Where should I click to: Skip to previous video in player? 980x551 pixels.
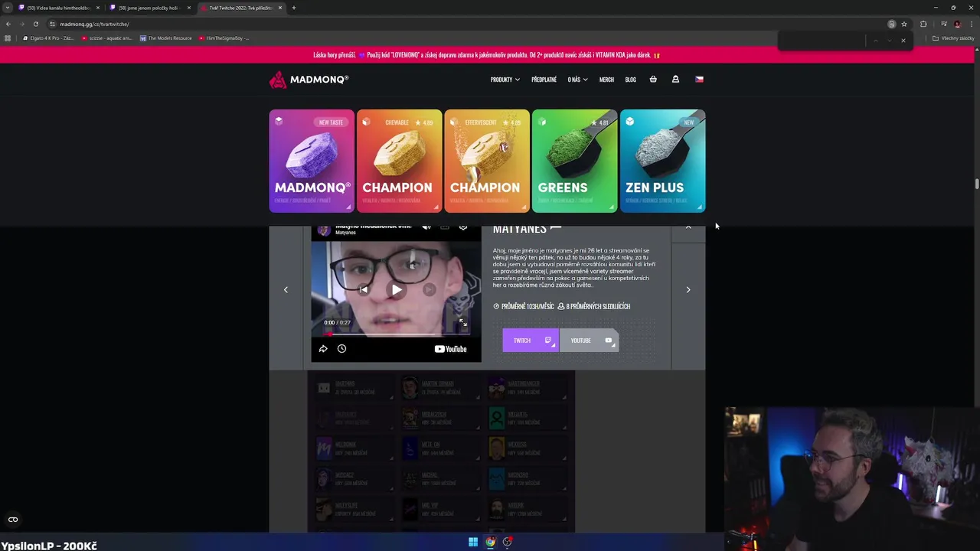coord(363,290)
